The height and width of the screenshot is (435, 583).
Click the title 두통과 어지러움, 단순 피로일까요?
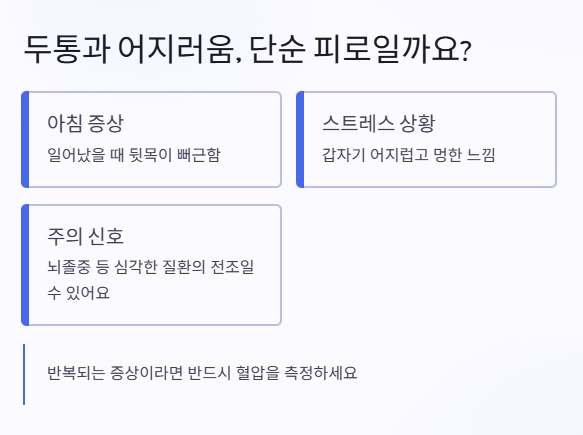(x=248, y=49)
